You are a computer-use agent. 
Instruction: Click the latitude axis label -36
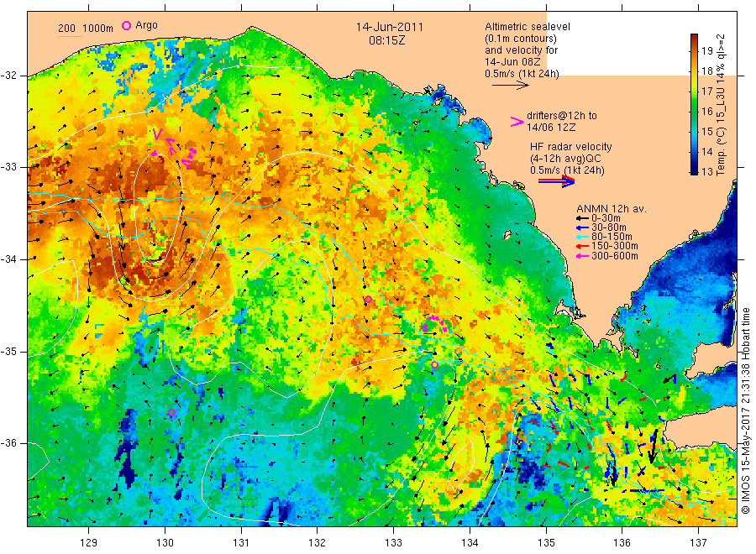click(x=8, y=443)
